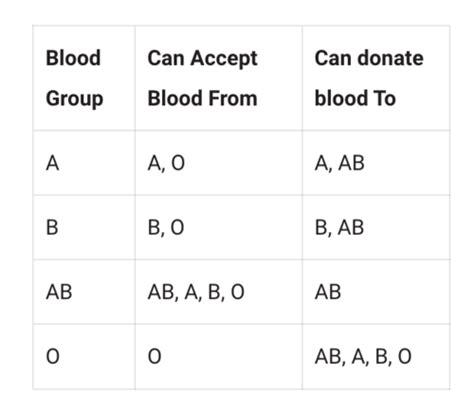Click the Blood Group header cell
The image size is (474, 412).
pyautogui.click(x=84, y=78)
